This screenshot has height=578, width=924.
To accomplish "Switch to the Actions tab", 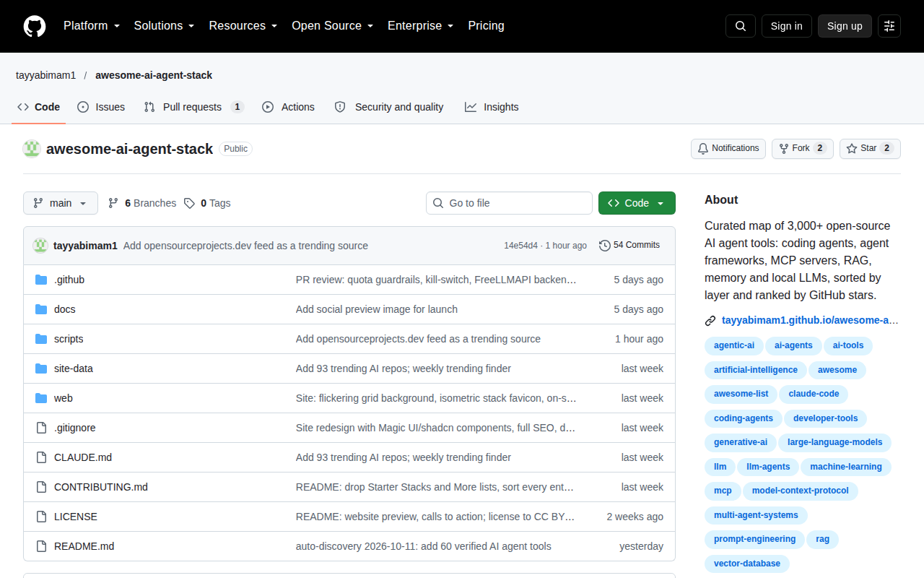I will click(288, 107).
